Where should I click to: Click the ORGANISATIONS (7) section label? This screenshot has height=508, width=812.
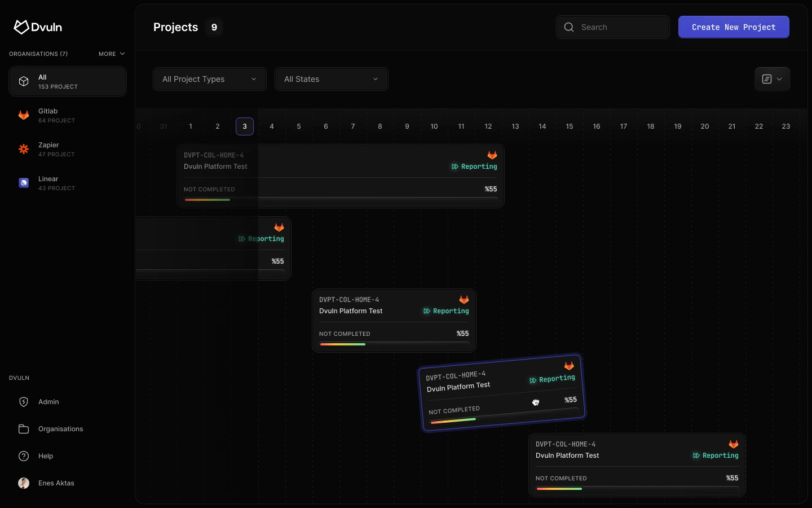point(38,54)
